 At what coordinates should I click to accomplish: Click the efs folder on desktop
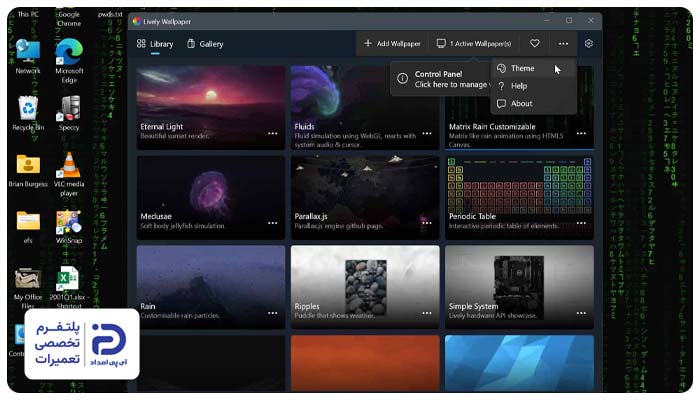point(28,226)
